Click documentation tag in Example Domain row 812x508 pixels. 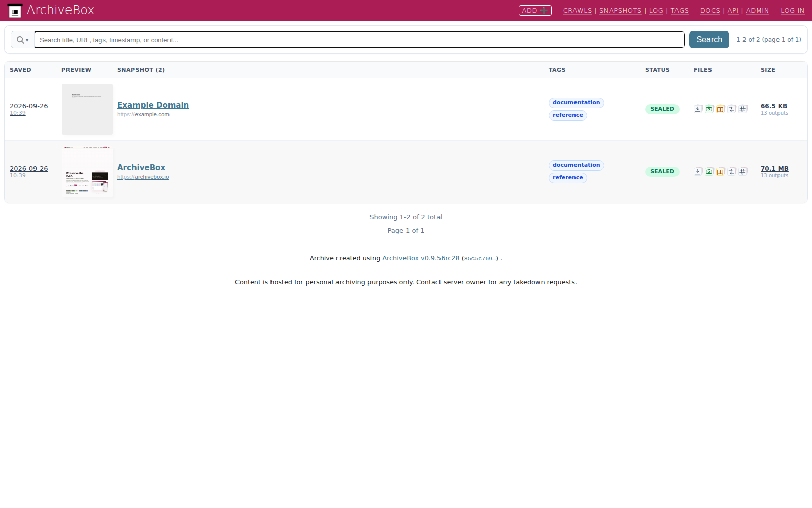pyautogui.click(x=577, y=103)
